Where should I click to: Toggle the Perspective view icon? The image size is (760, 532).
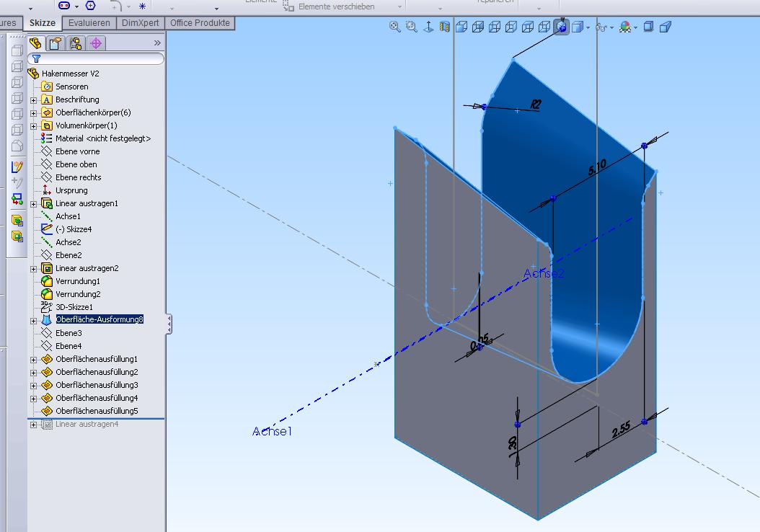pyautogui.click(x=666, y=27)
